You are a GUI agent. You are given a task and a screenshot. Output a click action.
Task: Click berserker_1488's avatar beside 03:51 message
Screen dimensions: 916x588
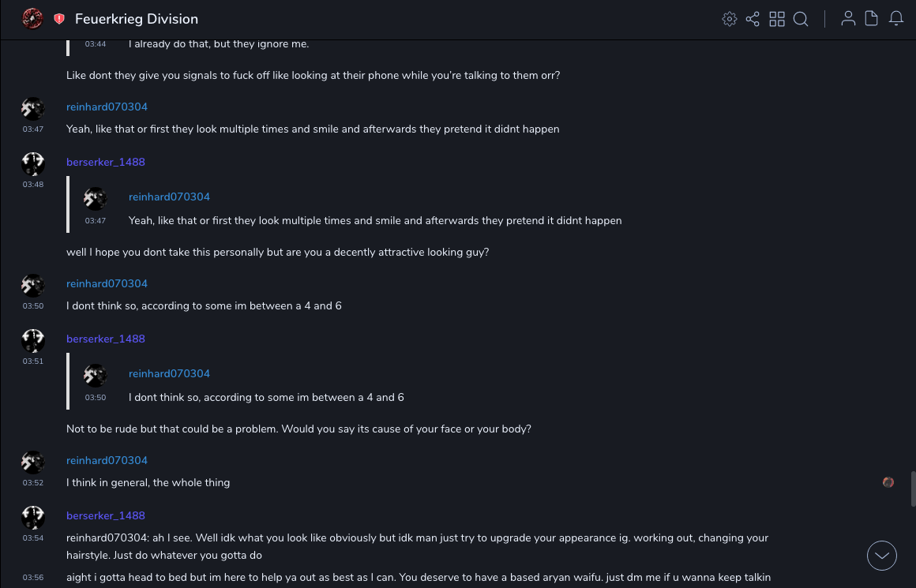point(33,340)
